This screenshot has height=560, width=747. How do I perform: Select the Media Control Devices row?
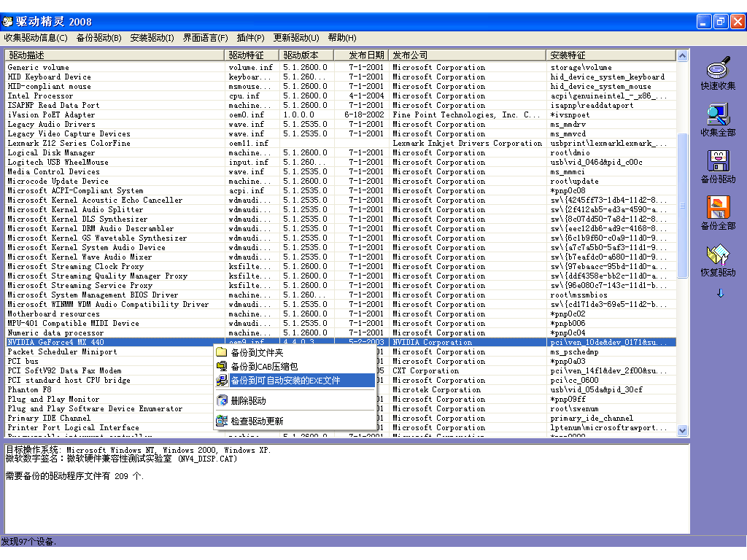pyautogui.click(x=341, y=172)
